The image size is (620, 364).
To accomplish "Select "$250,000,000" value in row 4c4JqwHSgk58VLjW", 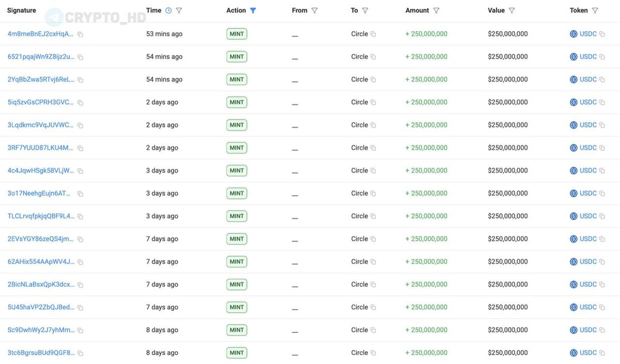I will pyautogui.click(x=508, y=170).
